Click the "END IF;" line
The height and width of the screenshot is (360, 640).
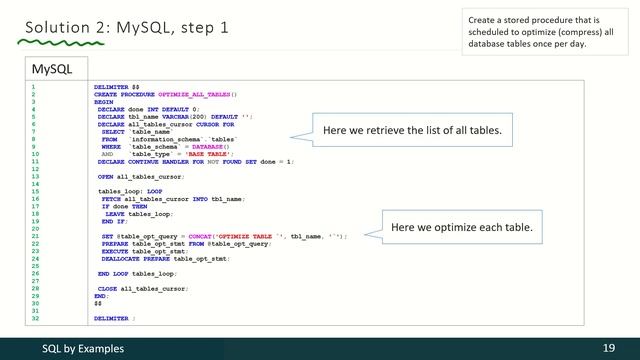[x=115, y=221]
